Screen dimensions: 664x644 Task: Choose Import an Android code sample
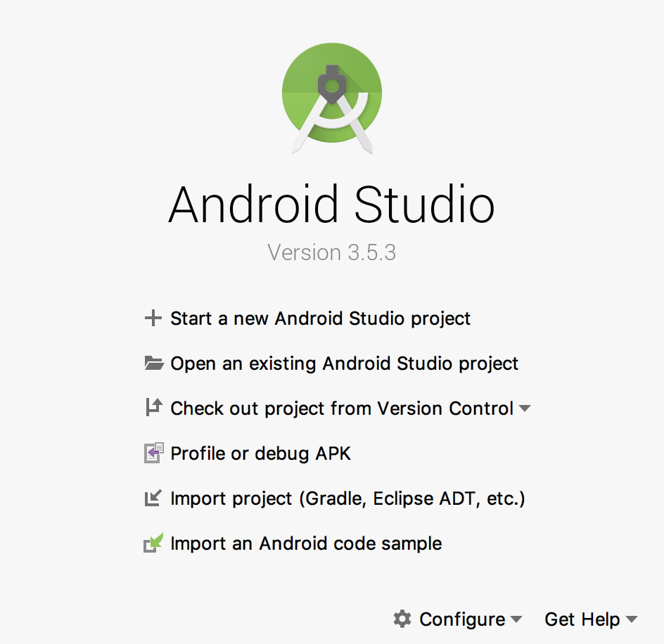point(306,543)
